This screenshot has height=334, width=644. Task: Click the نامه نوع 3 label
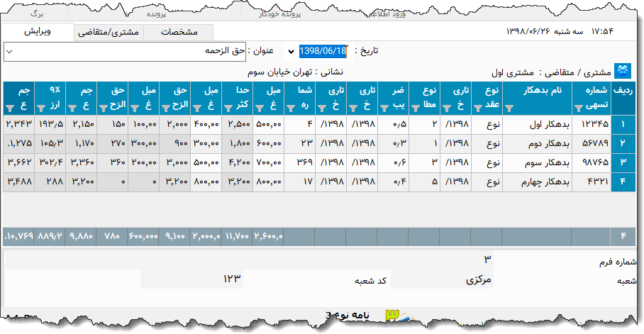tap(348, 315)
